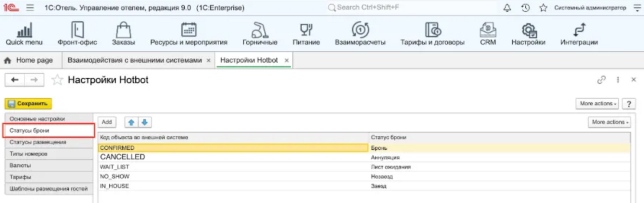Sort by Статус брони column header
Screen dimensions: 644x203
(499, 138)
